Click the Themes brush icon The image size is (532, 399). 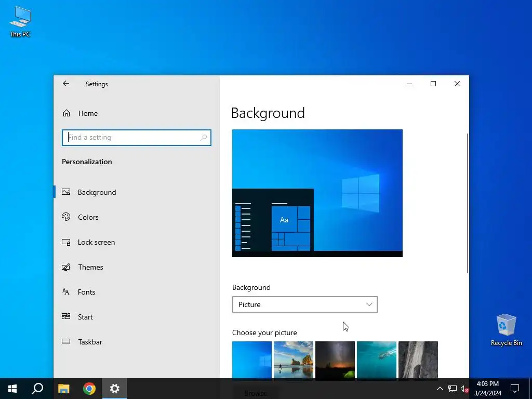(66, 267)
